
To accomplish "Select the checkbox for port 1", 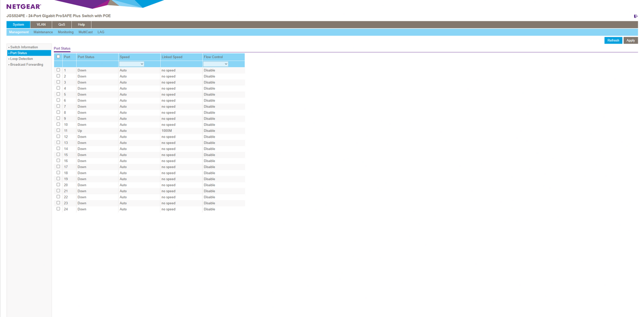I will [58, 70].
